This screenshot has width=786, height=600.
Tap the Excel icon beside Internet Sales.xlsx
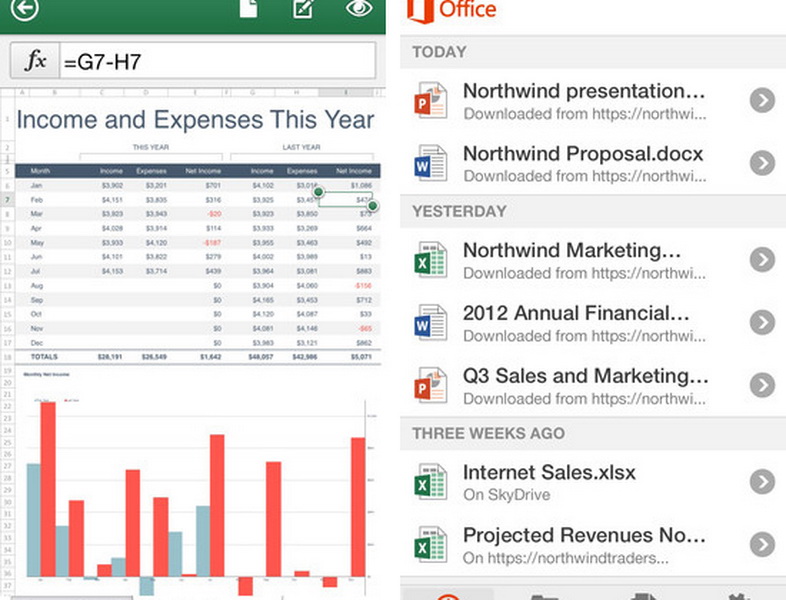[x=430, y=481]
